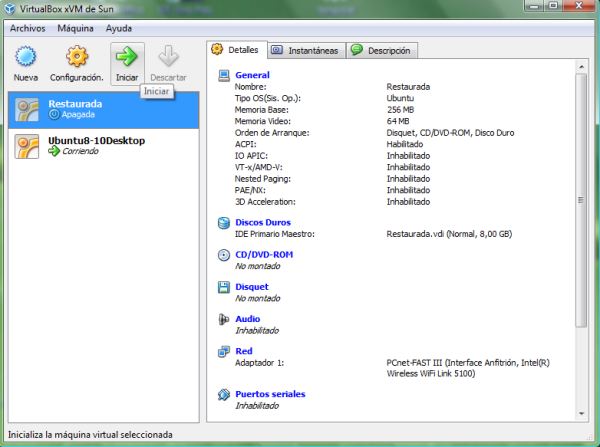Click the Puertos seriales icon
This screenshot has height=447, width=600.
pos(224,395)
